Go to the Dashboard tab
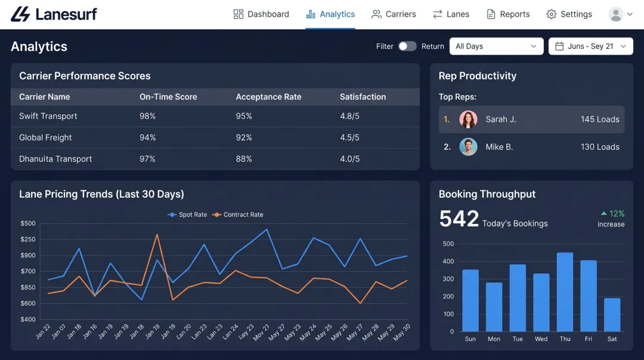Image resolution: width=644 pixels, height=360 pixels. tap(261, 14)
